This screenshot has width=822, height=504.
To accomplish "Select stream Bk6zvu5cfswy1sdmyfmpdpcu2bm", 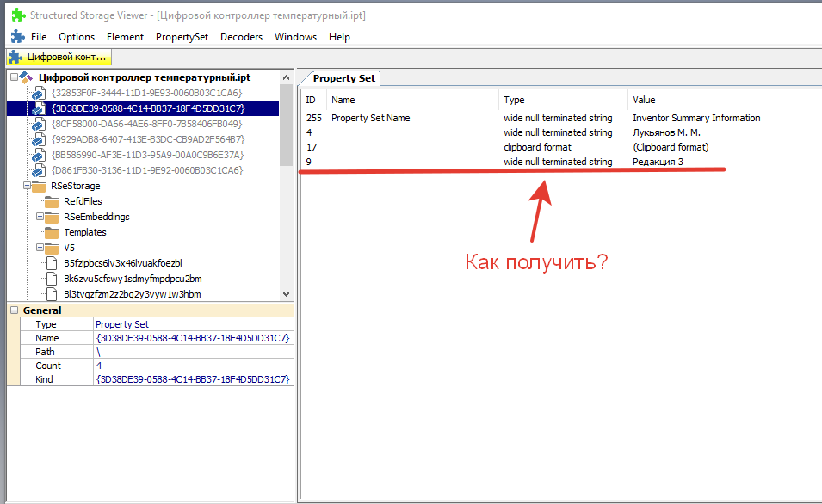I will [133, 279].
